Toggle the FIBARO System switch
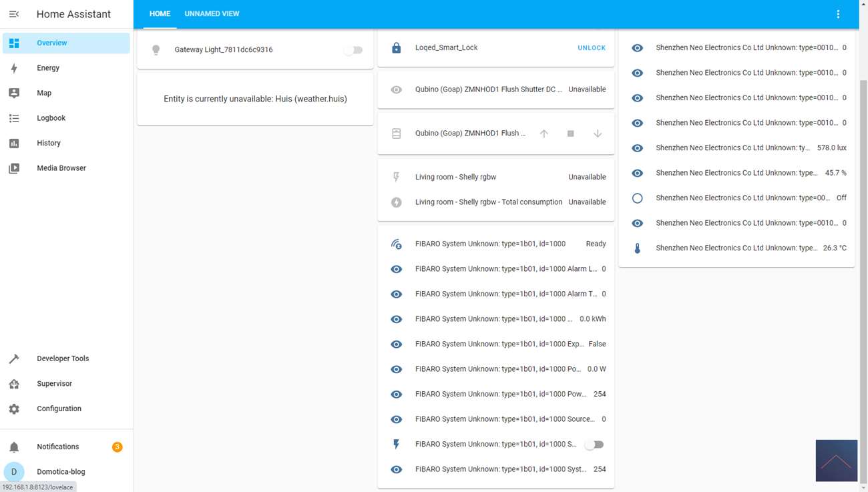The image size is (868, 492). [594, 445]
